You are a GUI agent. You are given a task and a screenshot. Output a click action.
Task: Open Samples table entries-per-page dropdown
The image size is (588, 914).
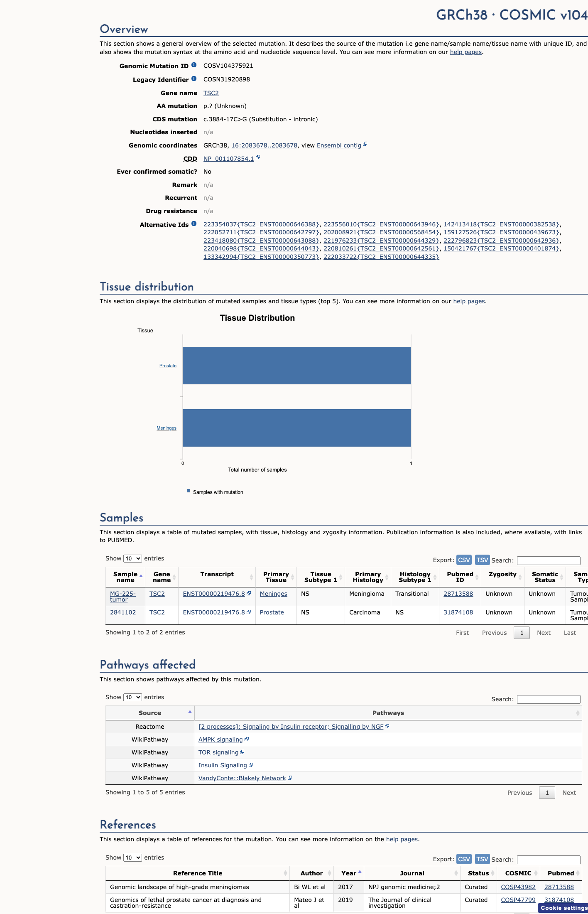(132, 559)
